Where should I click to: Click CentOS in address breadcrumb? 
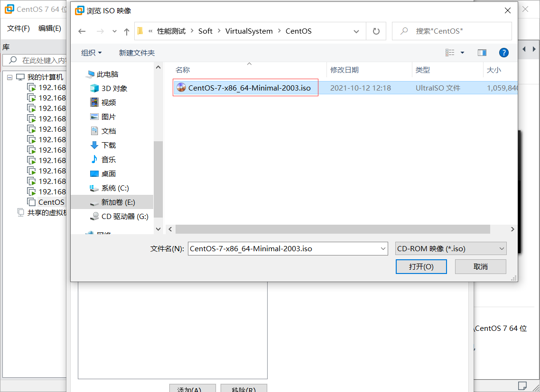[298, 31]
